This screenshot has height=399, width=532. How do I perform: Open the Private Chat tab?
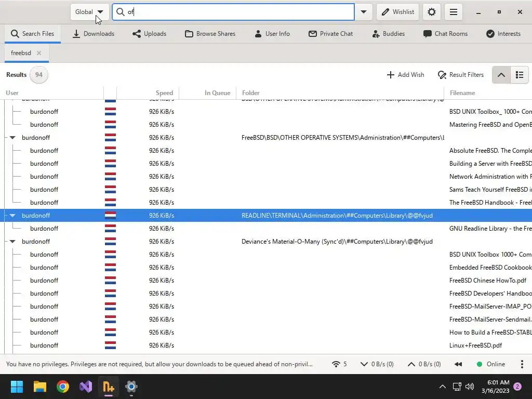(331, 34)
